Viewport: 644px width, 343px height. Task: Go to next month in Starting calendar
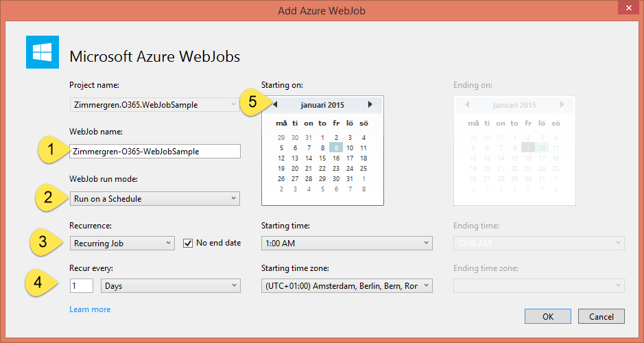[x=370, y=105]
